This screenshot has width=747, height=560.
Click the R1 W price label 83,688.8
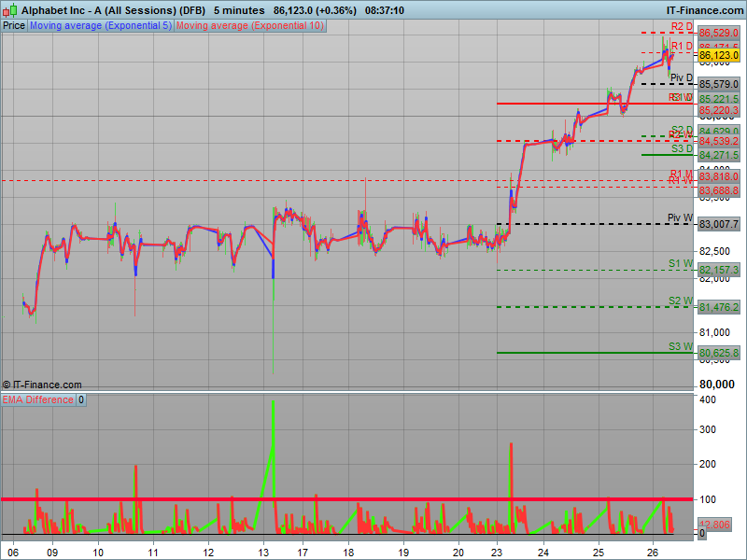pyautogui.click(x=719, y=190)
